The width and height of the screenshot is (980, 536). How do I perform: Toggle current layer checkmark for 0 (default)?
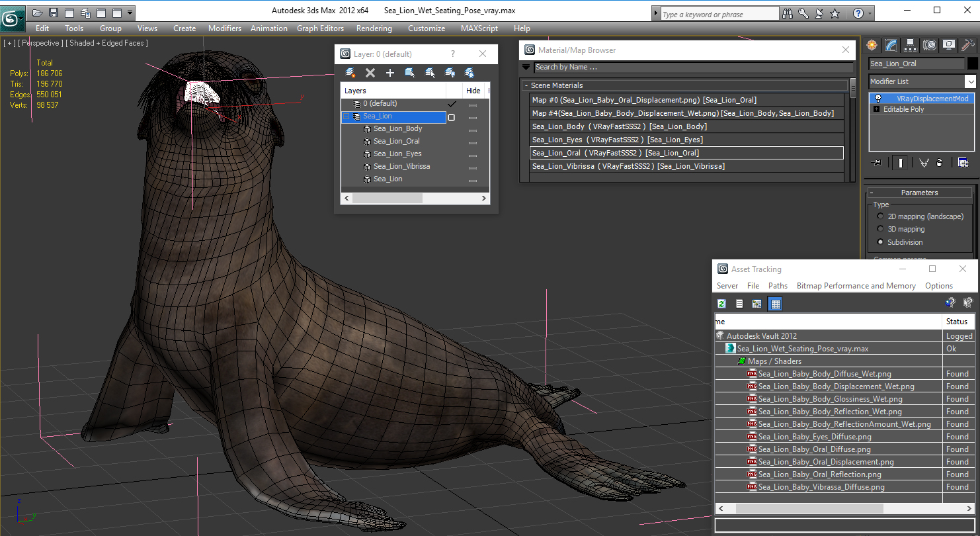[452, 104]
